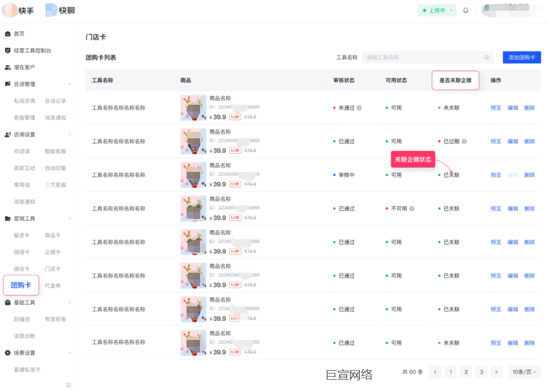The image size is (549, 392).
Task: Click the help icon beside 未通过
Action: [x=359, y=108]
